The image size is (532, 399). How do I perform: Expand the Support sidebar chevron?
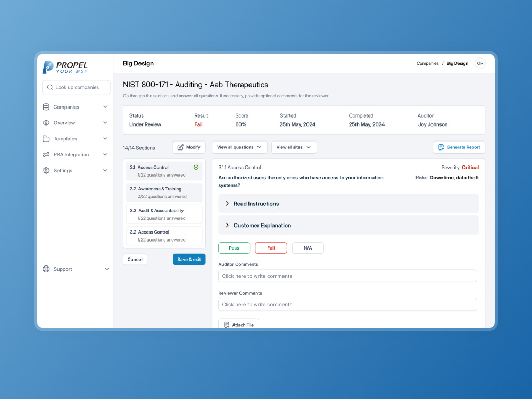[107, 269]
